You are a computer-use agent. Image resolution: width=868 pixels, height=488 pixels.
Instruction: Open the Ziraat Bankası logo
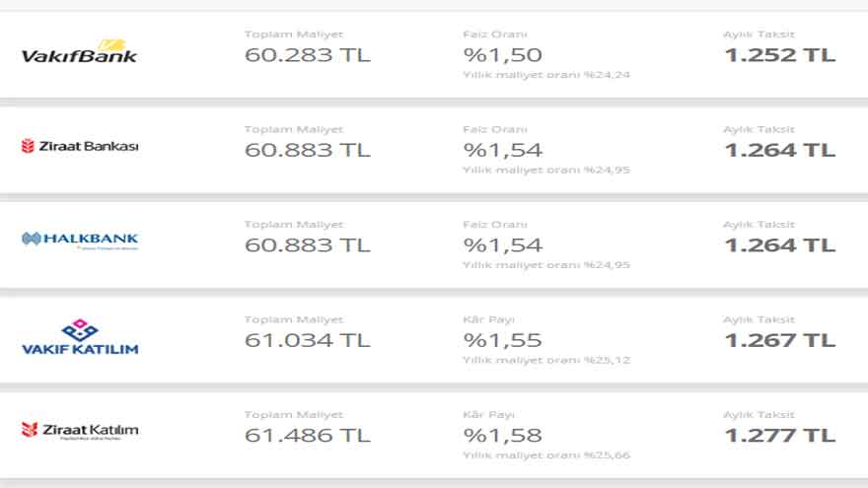pos(80,146)
